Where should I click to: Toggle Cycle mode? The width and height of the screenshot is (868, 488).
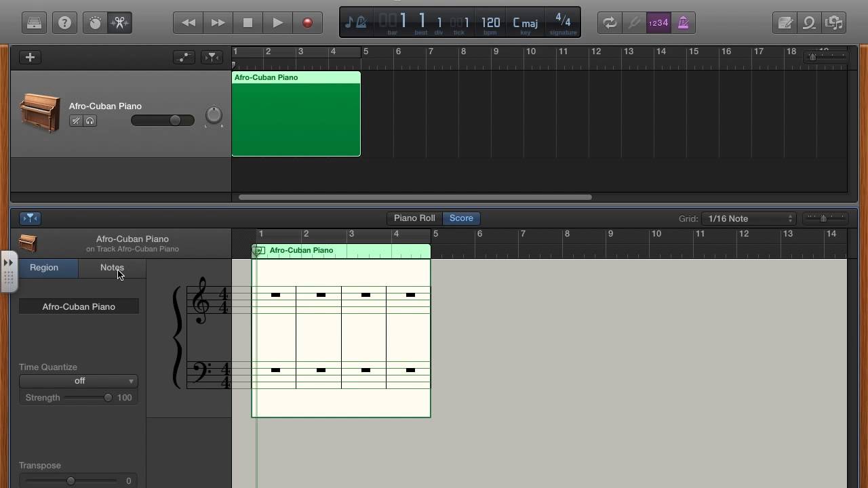coord(610,23)
